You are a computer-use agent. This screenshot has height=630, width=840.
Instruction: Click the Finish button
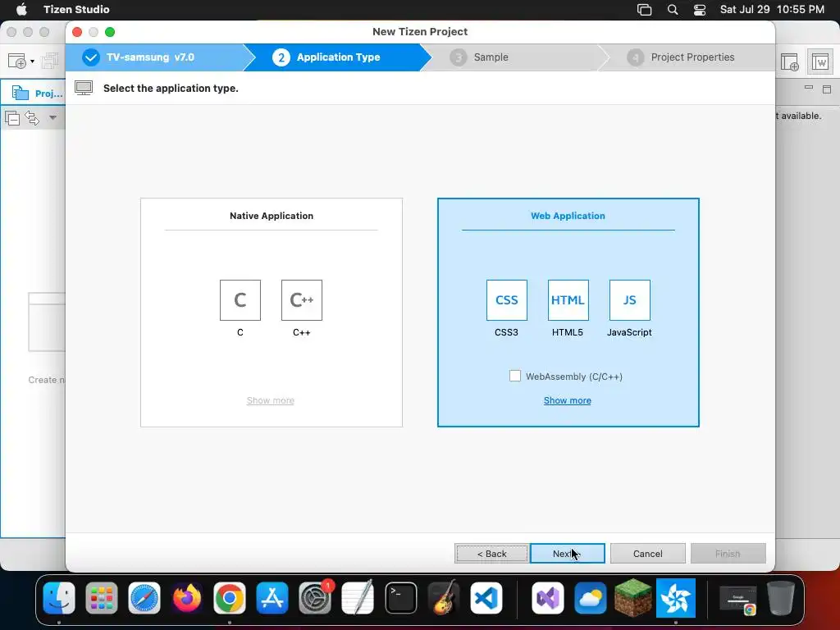[728, 554]
